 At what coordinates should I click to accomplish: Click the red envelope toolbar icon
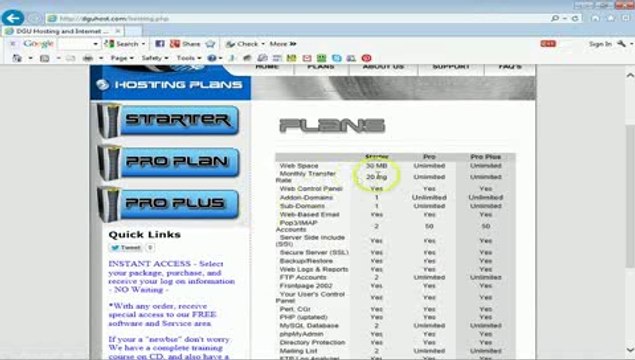307,58
